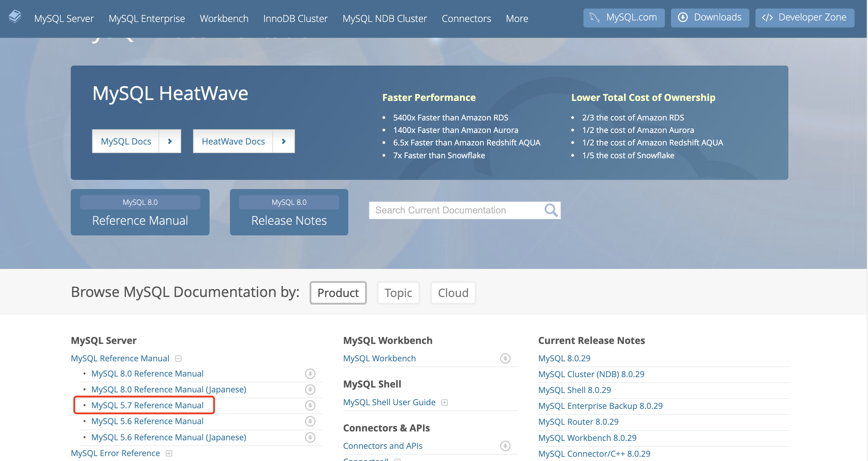The width and height of the screenshot is (868, 461).
Task: Collapse the MySQL Reference Manual list
Action: point(179,359)
